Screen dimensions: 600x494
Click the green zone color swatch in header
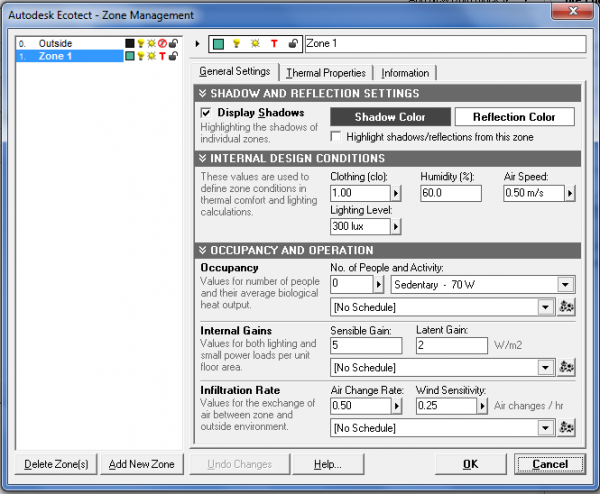coord(218,44)
